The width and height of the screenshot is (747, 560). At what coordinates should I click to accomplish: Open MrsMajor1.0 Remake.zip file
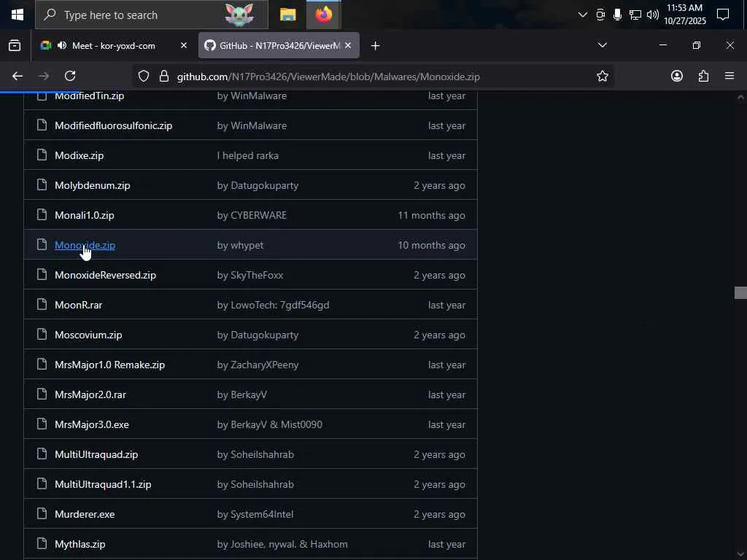(109, 365)
